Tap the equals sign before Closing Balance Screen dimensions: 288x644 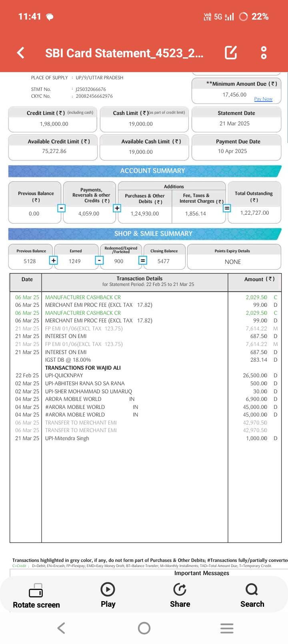click(x=142, y=260)
